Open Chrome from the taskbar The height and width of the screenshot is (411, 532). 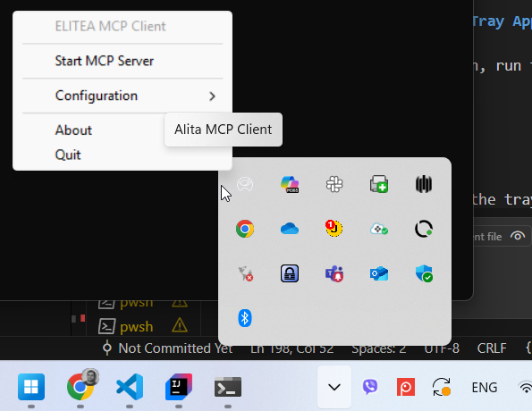pyautogui.click(x=80, y=386)
